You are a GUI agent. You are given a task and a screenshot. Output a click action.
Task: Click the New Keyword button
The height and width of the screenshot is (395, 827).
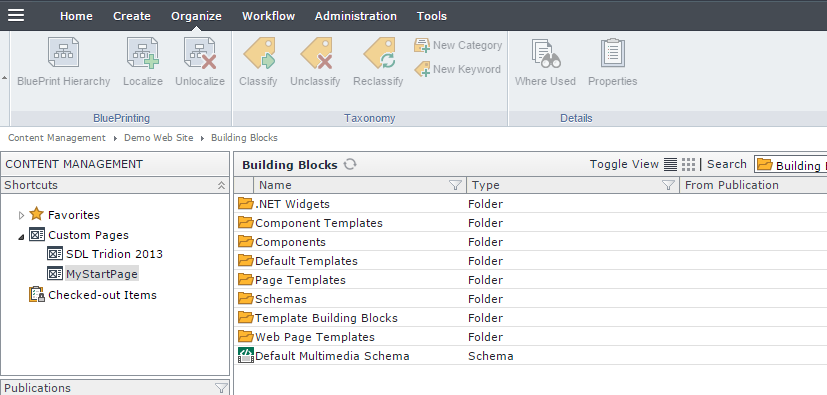point(457,69)
